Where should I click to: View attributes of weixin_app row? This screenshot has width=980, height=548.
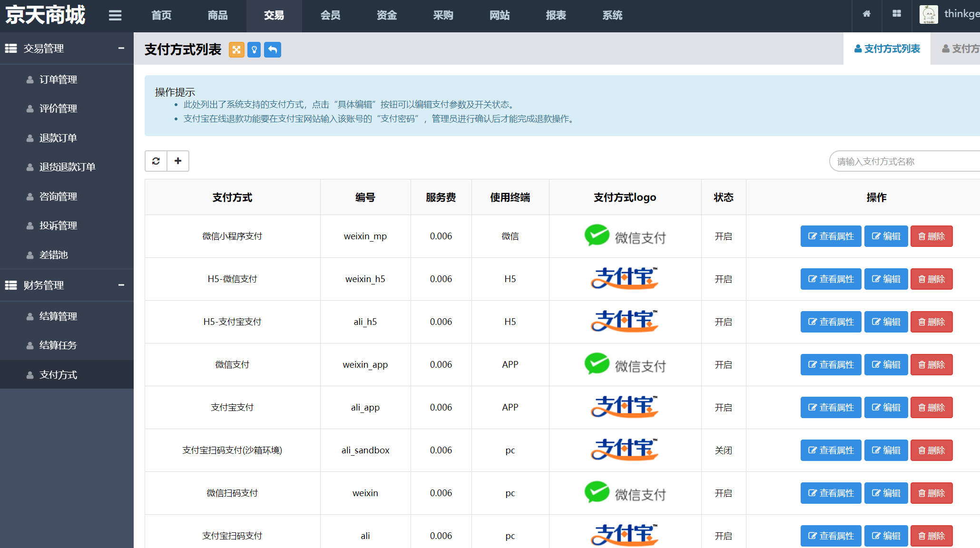(831, 365)
